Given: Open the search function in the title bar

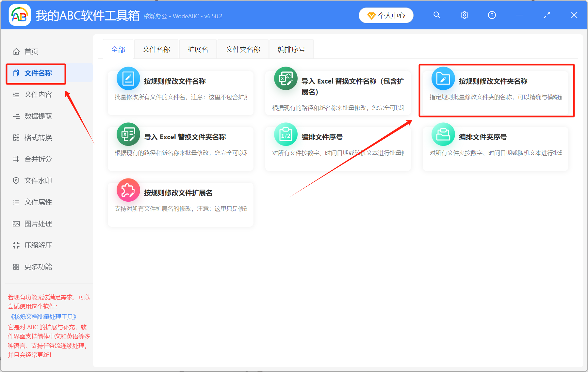Looking at the screenshot, I should (x=437, y=15).
